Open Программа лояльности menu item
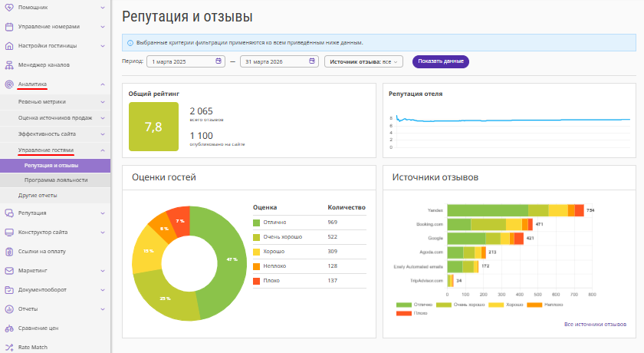644x353 pixels. pyautogui.click(x=55, y=180)
